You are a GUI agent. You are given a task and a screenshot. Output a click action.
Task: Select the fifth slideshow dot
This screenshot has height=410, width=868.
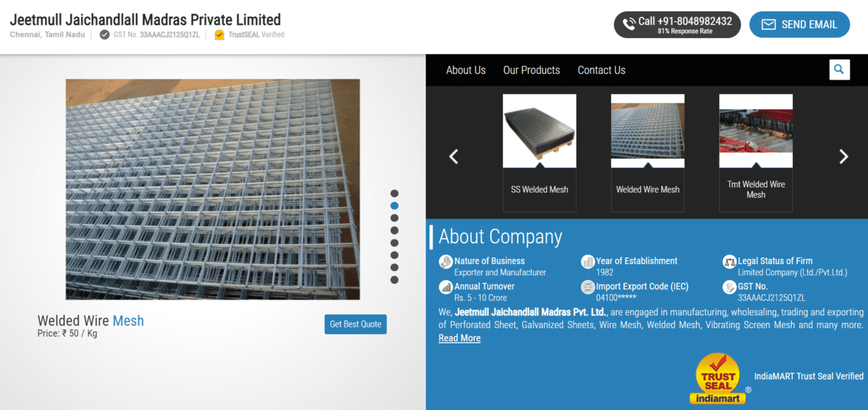394,242
